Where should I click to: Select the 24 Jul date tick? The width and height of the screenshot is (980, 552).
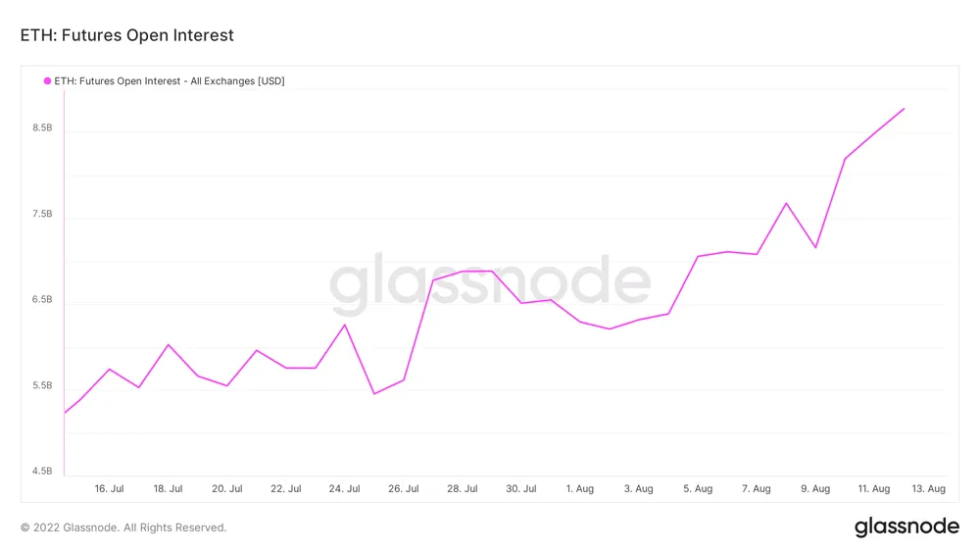(344, 488)
